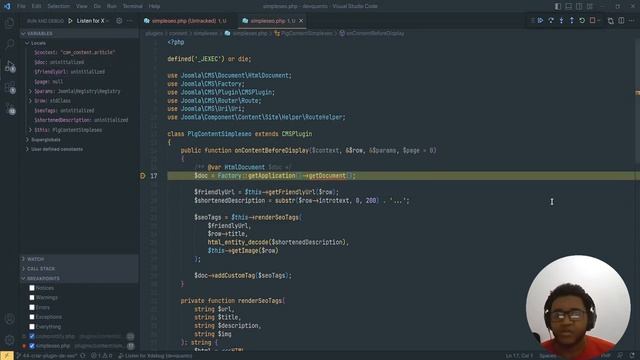Open Run and Debug more actions ellipsis
Screen dimensions: 640x360
[129, 21]
